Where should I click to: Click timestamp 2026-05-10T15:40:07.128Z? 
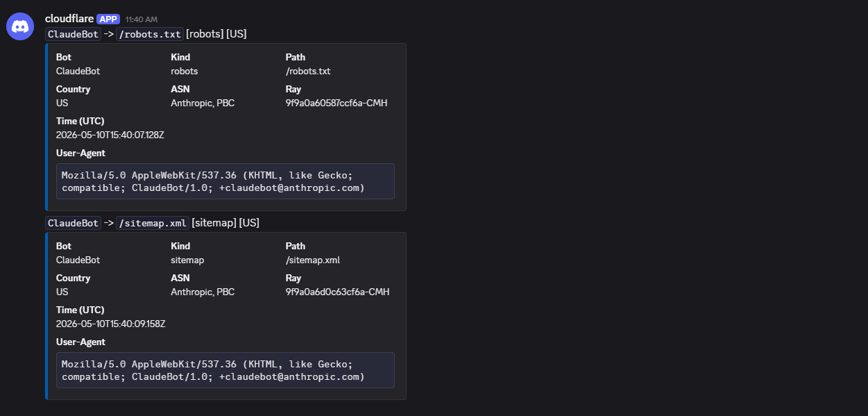[x=110, y=135]
